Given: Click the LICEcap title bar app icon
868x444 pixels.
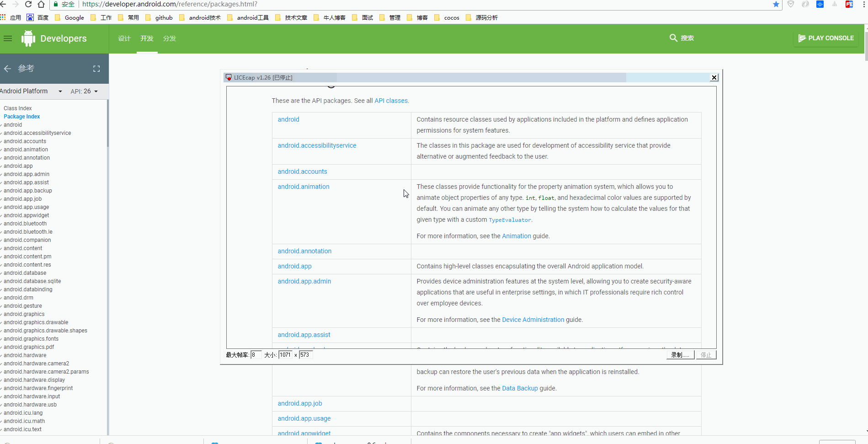Looking at the screenshot, I should [x=229, y=77].
